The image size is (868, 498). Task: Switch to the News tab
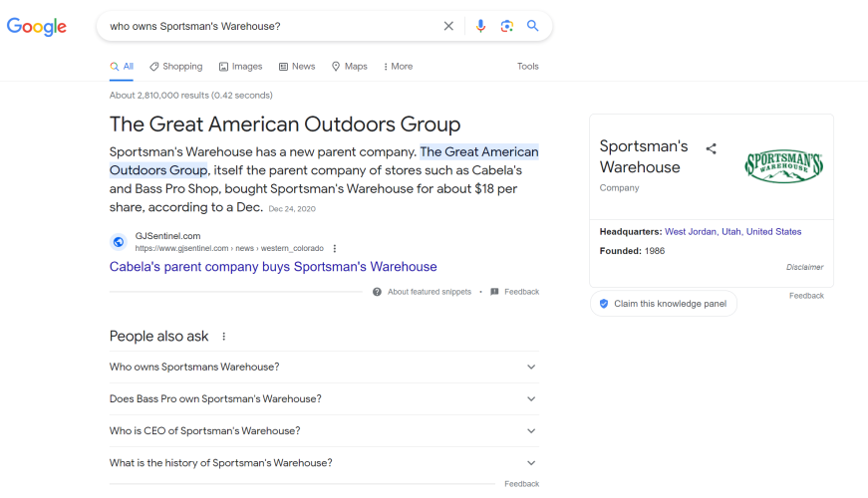point(297,67)
